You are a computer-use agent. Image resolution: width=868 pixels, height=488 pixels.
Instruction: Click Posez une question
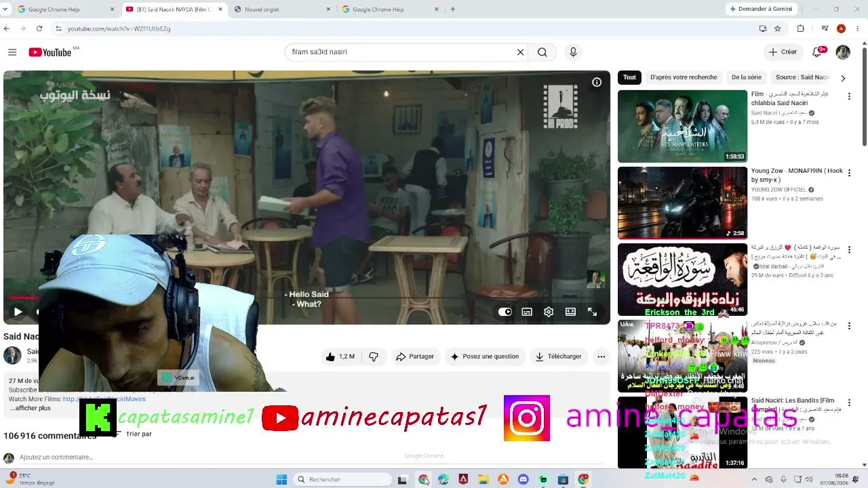click(485, 357)
